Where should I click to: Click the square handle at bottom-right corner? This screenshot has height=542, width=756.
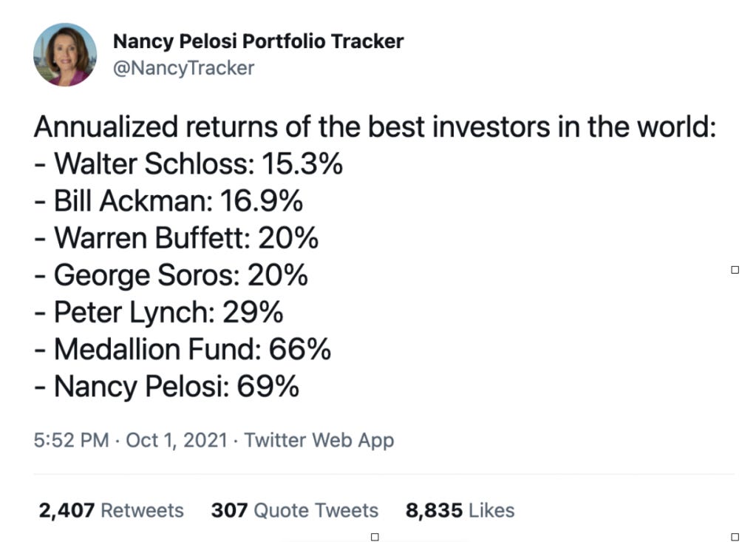point(735,537)
